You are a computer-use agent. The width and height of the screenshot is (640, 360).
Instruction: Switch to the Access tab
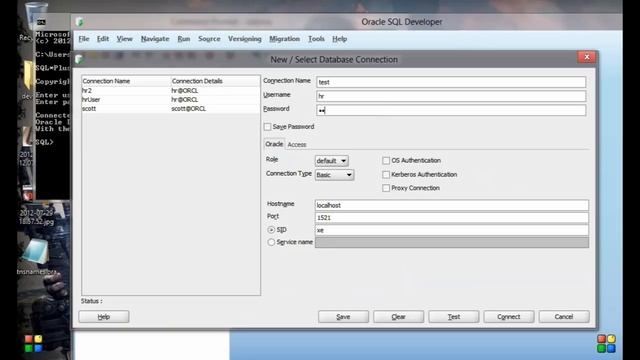point(297,144)
